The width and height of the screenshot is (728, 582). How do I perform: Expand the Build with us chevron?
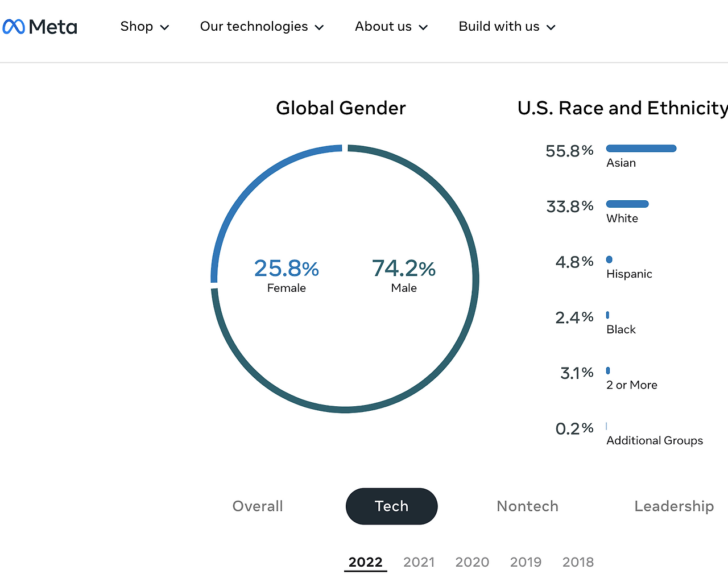click(x=551, y=27)
